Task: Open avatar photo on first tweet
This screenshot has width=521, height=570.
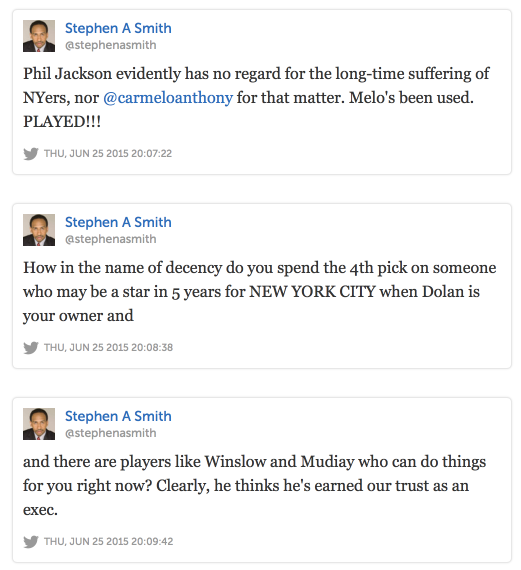Action: click(39, 36)
